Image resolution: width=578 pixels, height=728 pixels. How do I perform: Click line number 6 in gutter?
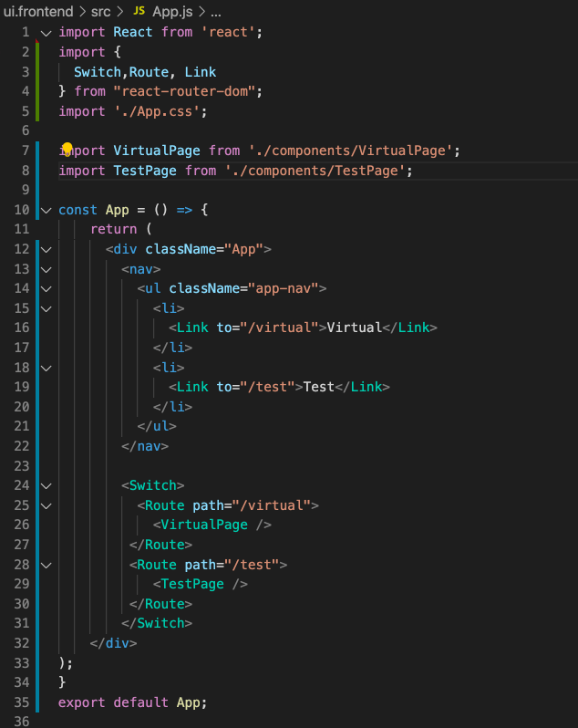tap(26, 130)
